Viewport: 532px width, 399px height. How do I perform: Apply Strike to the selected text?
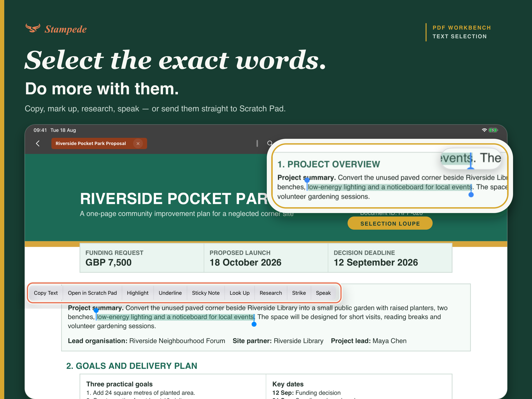(x=299, y=293)
